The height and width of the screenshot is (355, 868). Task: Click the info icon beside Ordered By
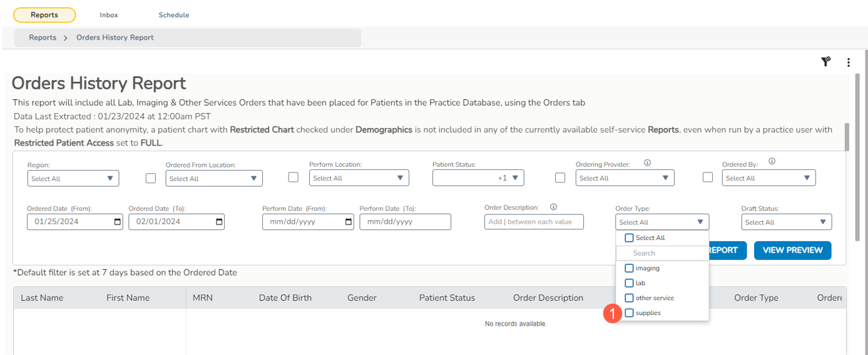(x=772, y=161)
